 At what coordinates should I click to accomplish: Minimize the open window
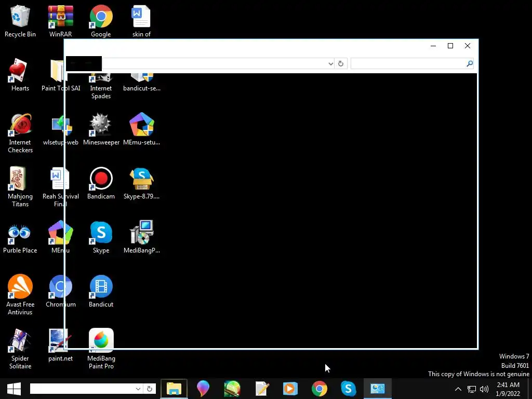pyautogui.click(x=433, y=46)
